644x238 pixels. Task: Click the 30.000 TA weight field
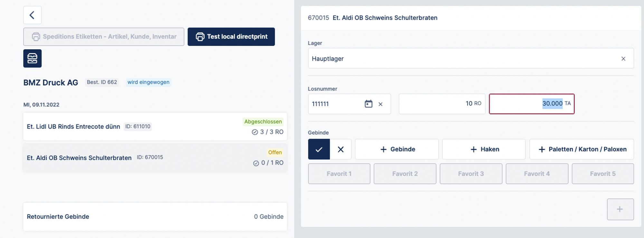click(x=528, y=104)
